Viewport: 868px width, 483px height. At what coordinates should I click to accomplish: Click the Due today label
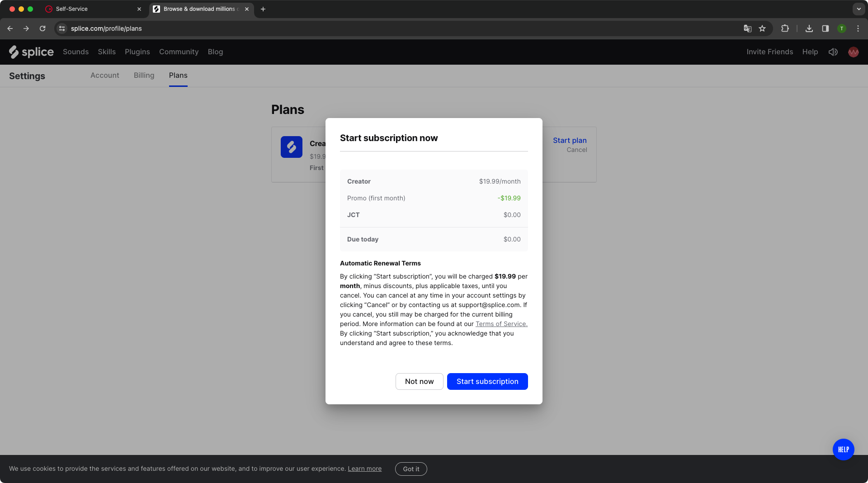point(363,239)
